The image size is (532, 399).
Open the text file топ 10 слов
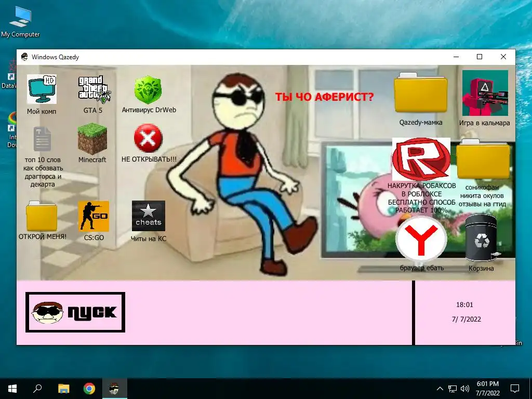[43, 139]
